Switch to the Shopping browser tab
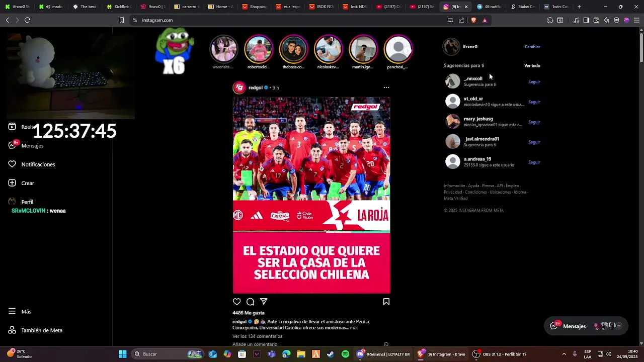Viewport: 644px width, 362px height. (255, 7)
